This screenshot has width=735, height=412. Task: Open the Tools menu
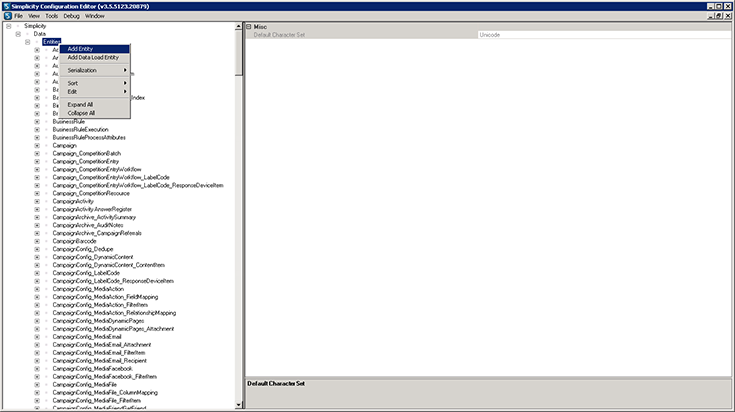coord(52,16)
